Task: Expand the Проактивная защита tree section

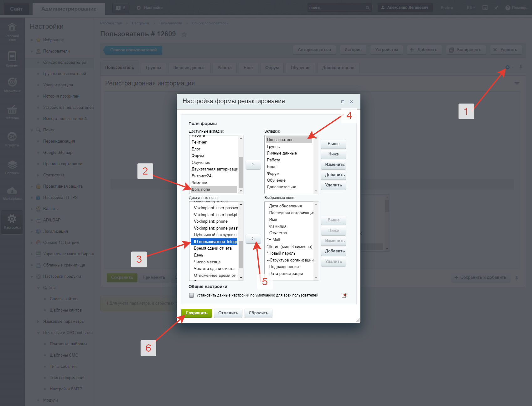Action: (32, 186)
